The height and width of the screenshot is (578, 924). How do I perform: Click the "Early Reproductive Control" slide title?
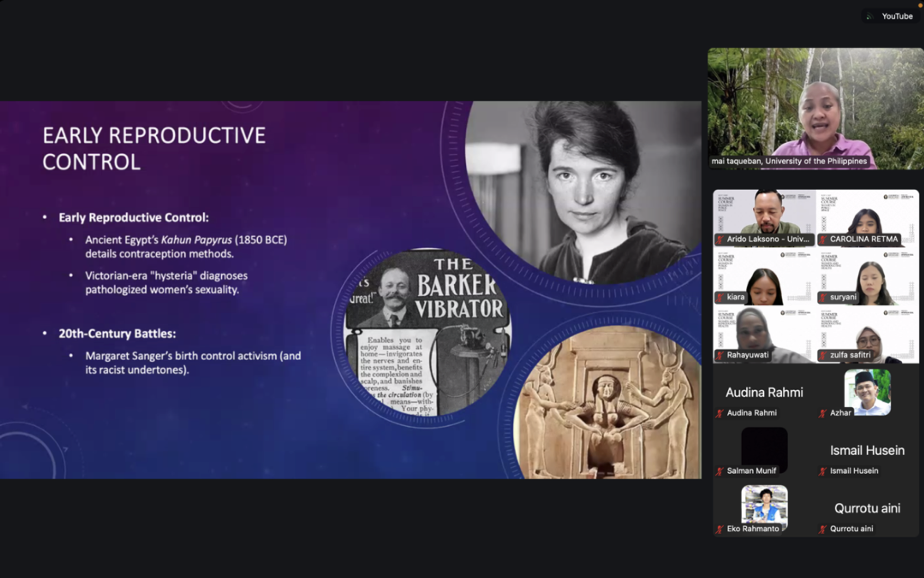point(154,148)
